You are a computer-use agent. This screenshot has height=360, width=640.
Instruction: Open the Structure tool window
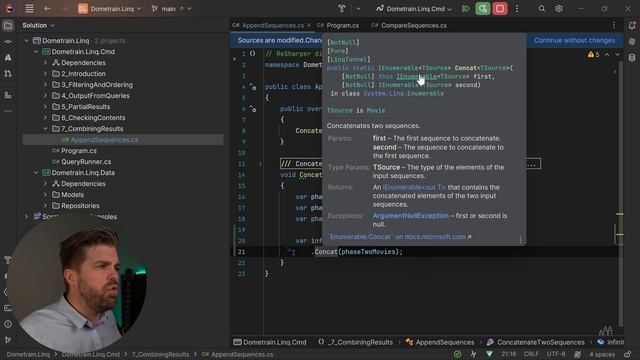[x=8, y=95]
